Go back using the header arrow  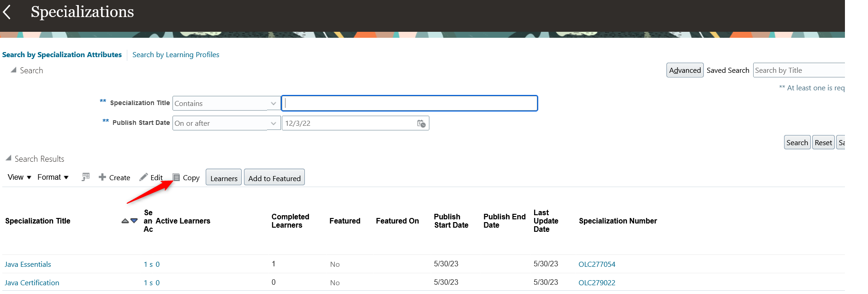(x=7, y=12)
